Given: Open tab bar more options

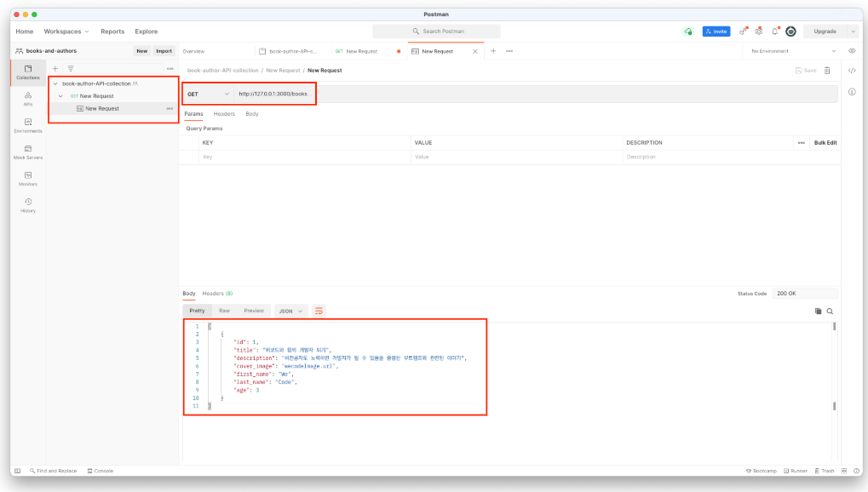Looking at the screenshot, I should coord(509,51).
